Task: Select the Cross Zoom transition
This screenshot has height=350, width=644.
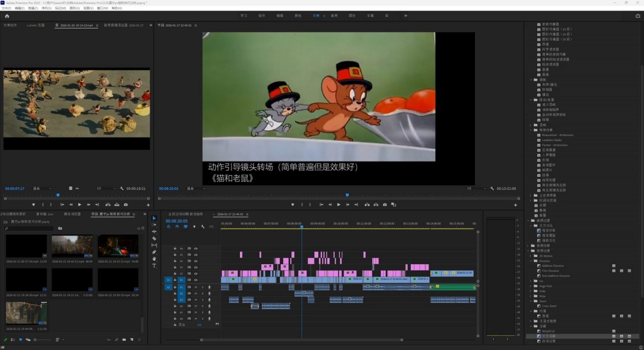Action: (549, 306)
